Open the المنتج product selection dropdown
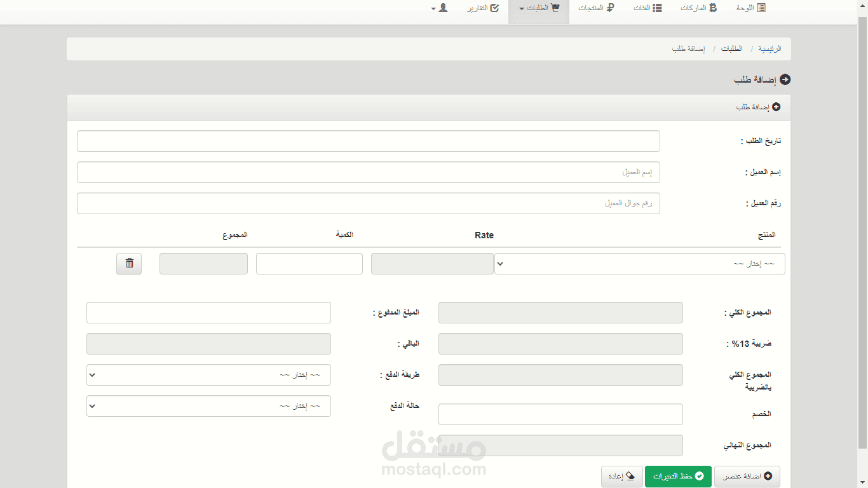The height and width of the screenshot is (488, 868). 640,264
